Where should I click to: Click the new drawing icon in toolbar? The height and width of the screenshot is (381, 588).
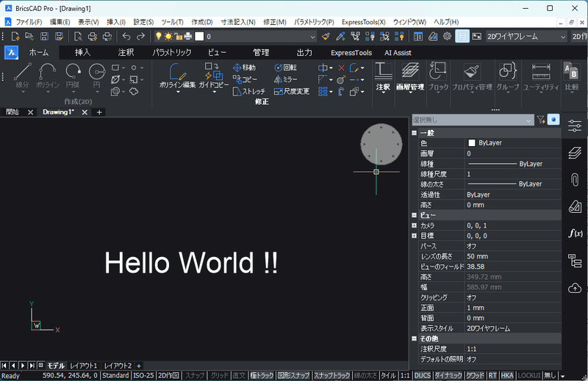click(15, 37)
